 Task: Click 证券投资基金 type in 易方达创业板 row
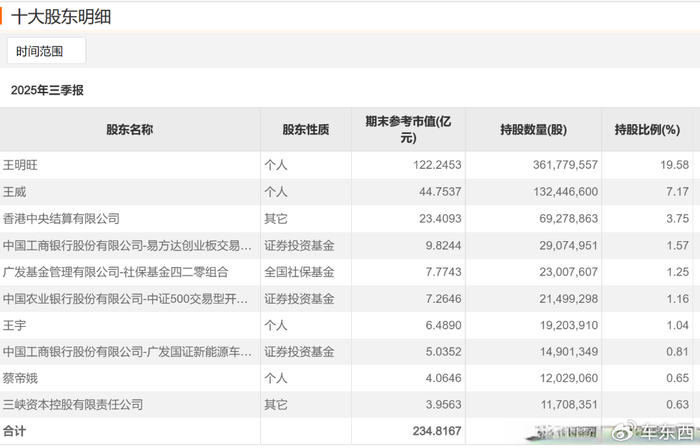pos(299,245)
